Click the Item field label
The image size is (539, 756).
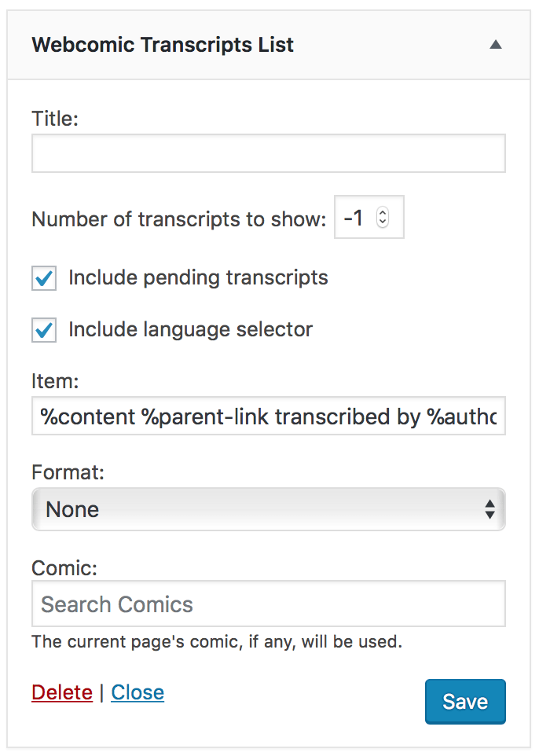[55, 381]
